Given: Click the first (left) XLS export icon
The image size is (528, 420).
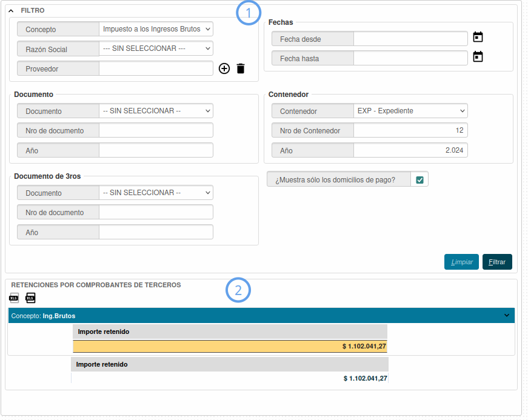Looking at the screenshot, I should [14, 298].
